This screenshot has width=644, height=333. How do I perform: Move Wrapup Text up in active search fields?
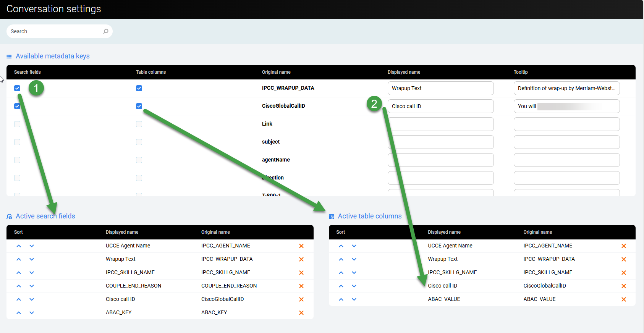(19, 259)
